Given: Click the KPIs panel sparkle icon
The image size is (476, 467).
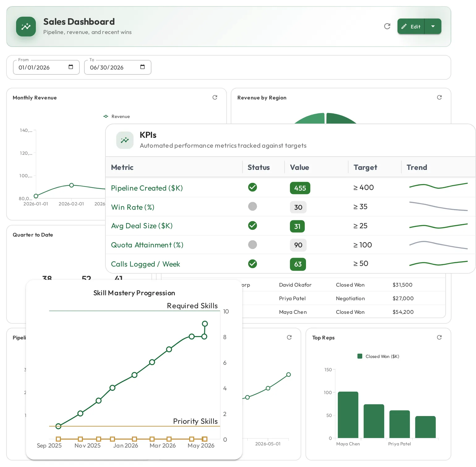Looking at the screenshot, I should pos(125,140).
